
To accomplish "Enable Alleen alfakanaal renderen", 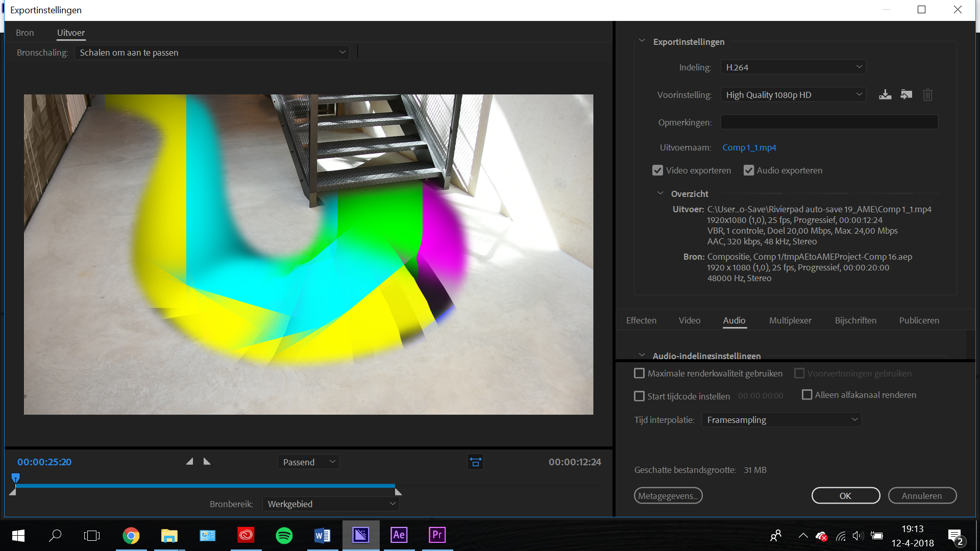I will tap(807, 394).
